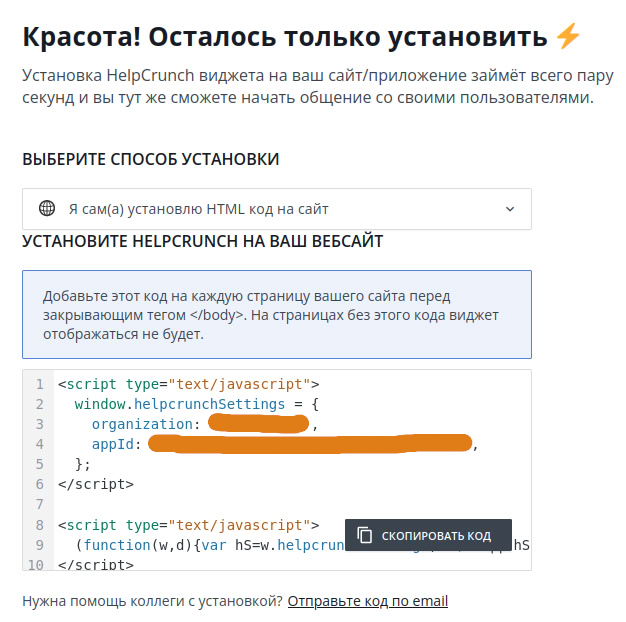Viewport: 626px width, 622px height.
Task: Click line 6 closing script tag
Action: coord(96,484)
